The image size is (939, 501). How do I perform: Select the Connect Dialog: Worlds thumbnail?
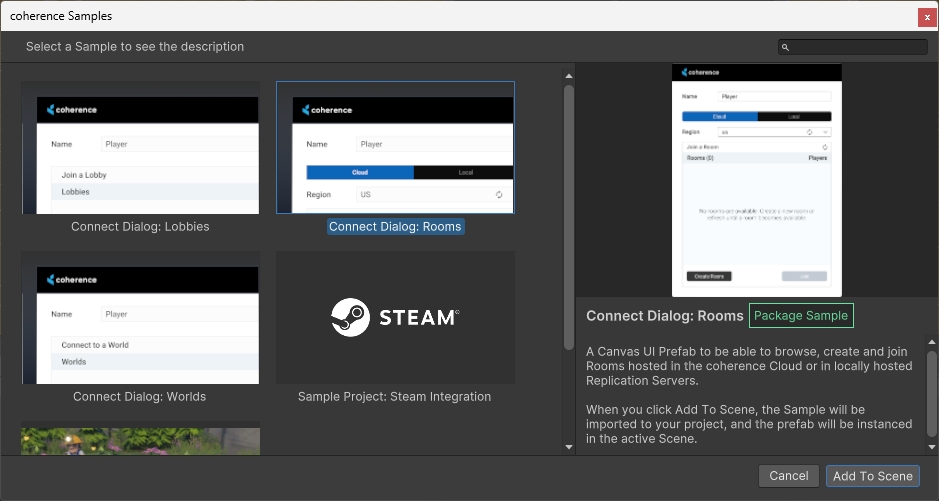(140, 318)
